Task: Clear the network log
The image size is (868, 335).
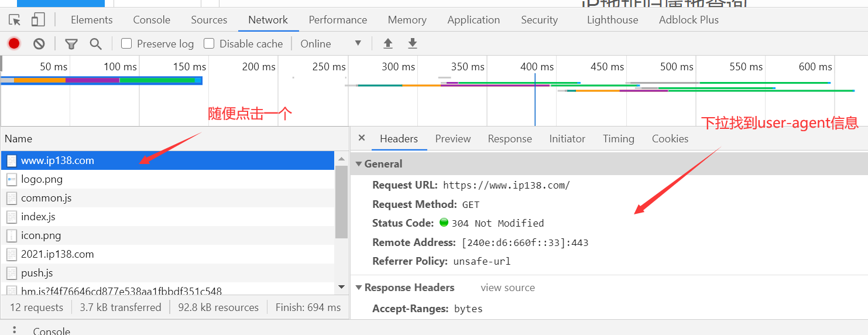Action: 39,43
